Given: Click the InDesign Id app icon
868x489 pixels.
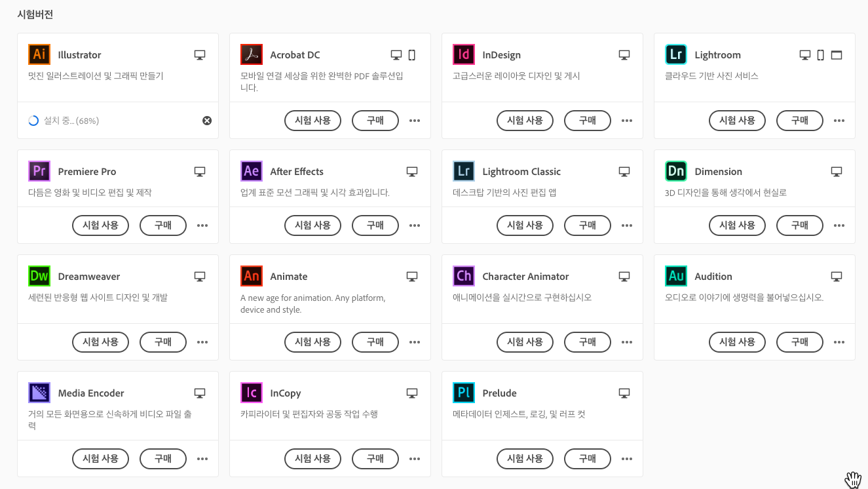Looking at the screenshot, I should pyautogui.click(x=464, y=54).
